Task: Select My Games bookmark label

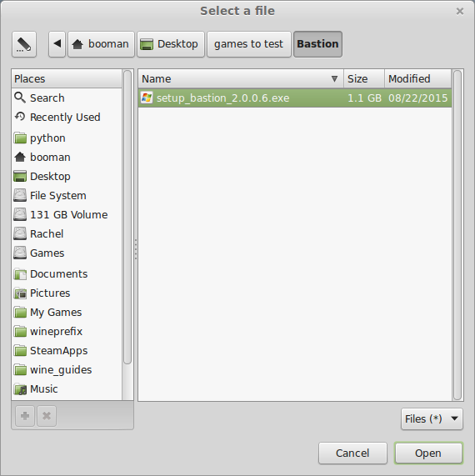Action: click(x=56, y=313)
